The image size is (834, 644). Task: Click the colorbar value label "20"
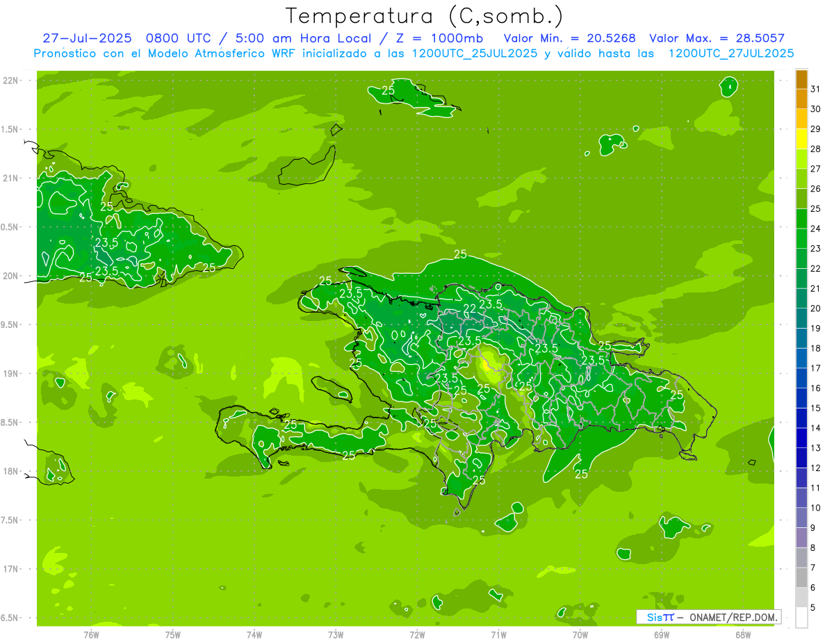(816, 308)
